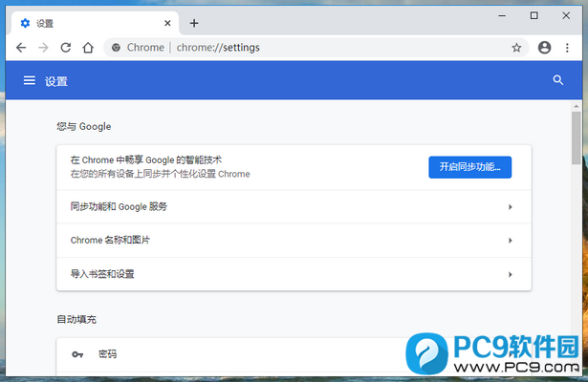
Task: Go back to the previous page
Action: (21, 48)
